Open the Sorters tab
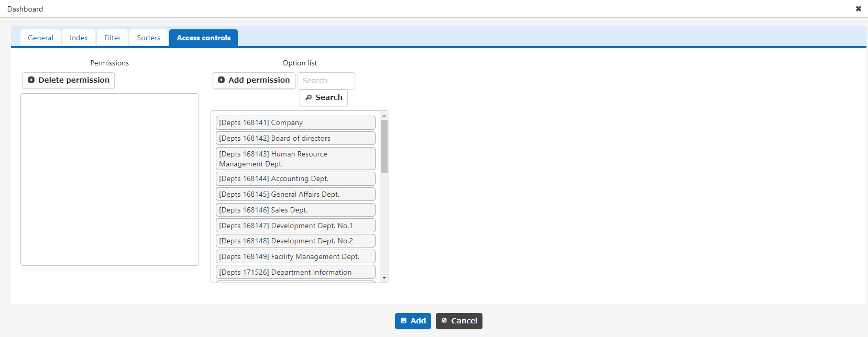The image size is (868, 337). point(148,38)
